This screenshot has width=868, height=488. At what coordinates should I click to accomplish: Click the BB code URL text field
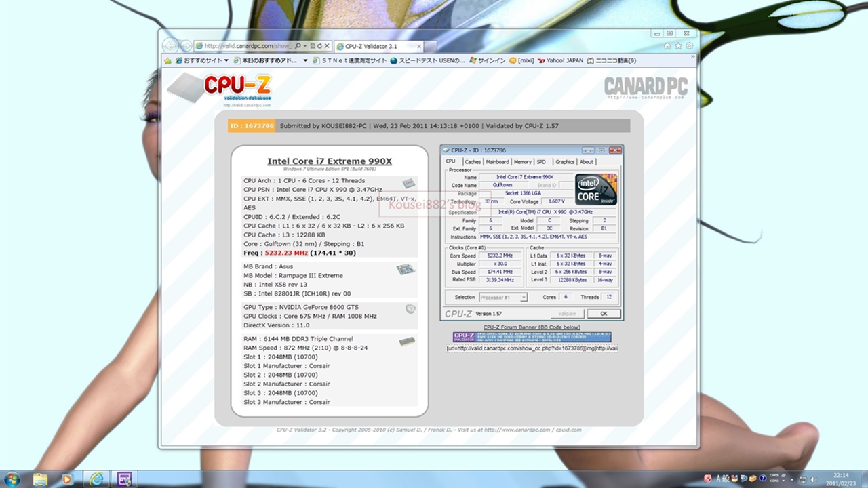[532, 348]
